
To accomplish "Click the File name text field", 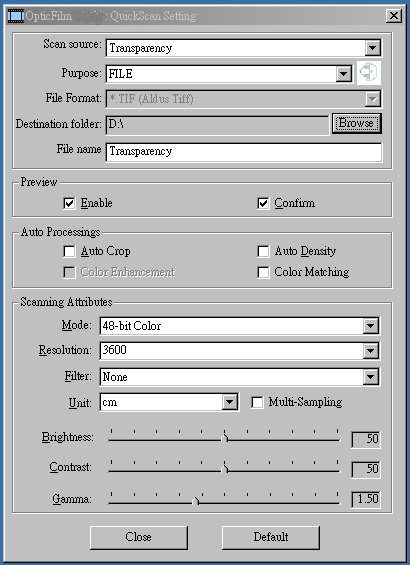I will pos(244,152).
